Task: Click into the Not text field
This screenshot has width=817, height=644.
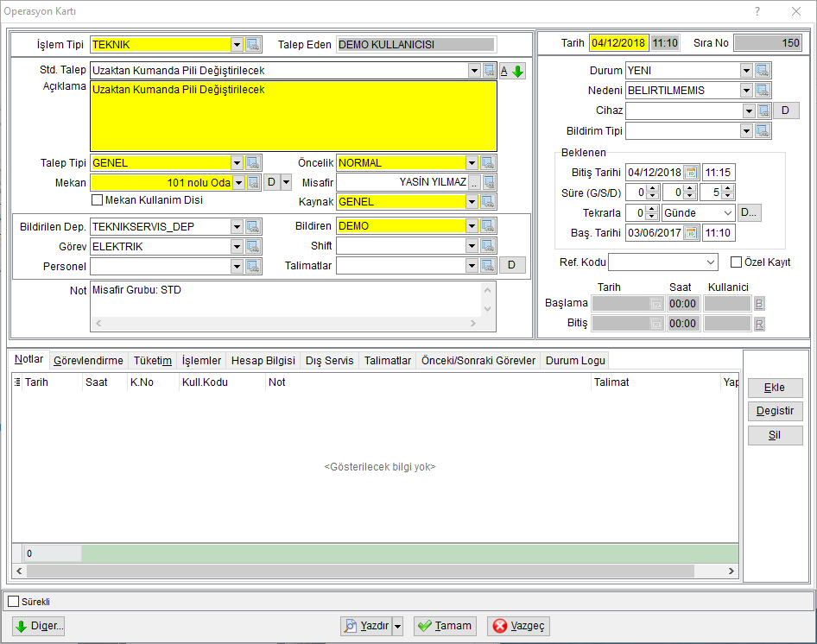Action: click(x=286, y=300)
